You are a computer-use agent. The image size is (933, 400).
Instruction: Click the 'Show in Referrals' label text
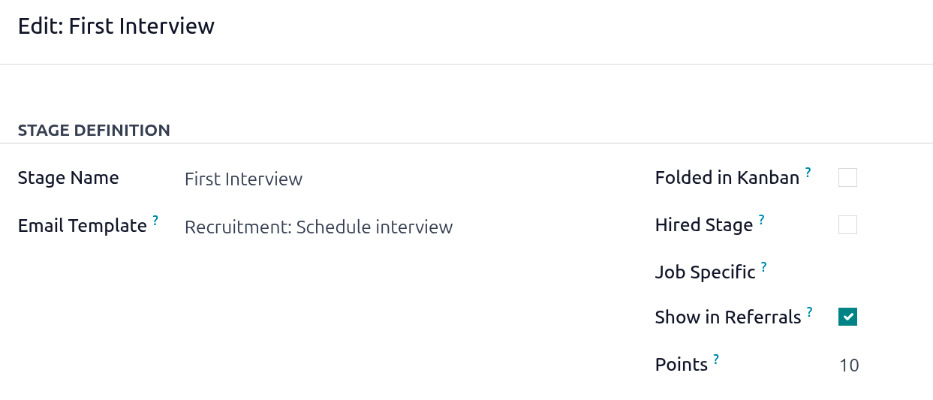tap(728, 317)
